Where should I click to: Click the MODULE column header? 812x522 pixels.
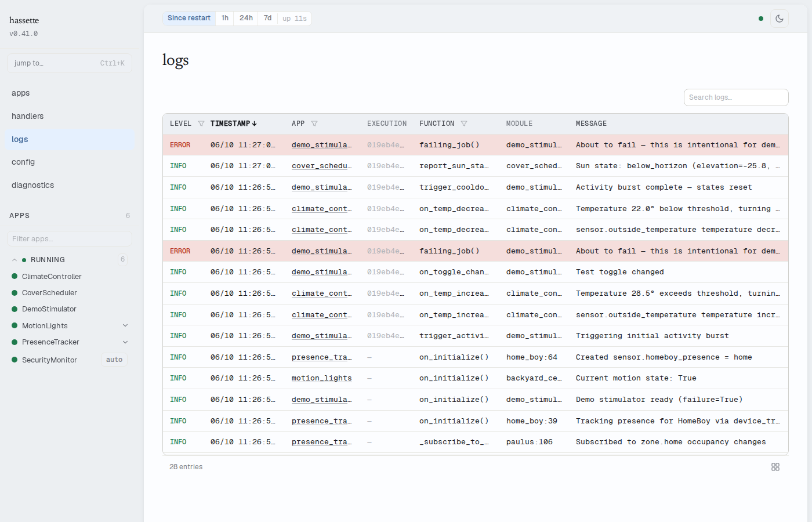click(x=519, y=124)
